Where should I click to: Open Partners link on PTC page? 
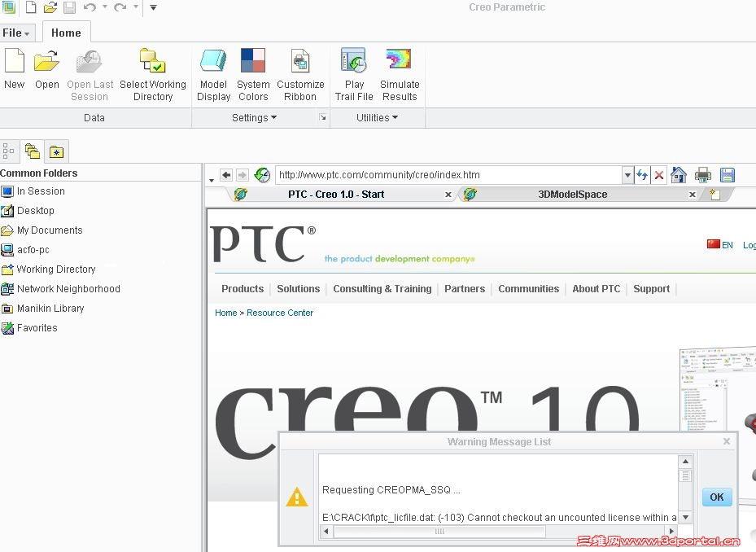[465, 288]
